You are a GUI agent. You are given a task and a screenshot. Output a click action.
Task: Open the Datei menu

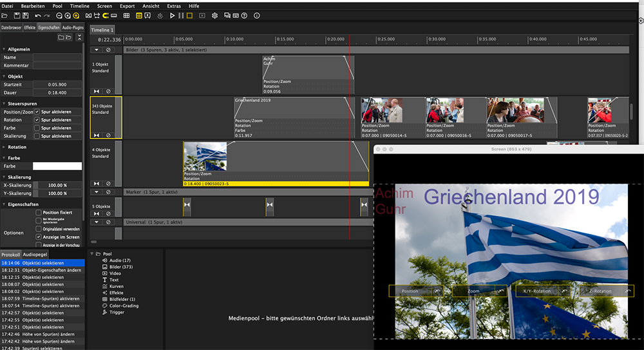click(x=7, y=6)
